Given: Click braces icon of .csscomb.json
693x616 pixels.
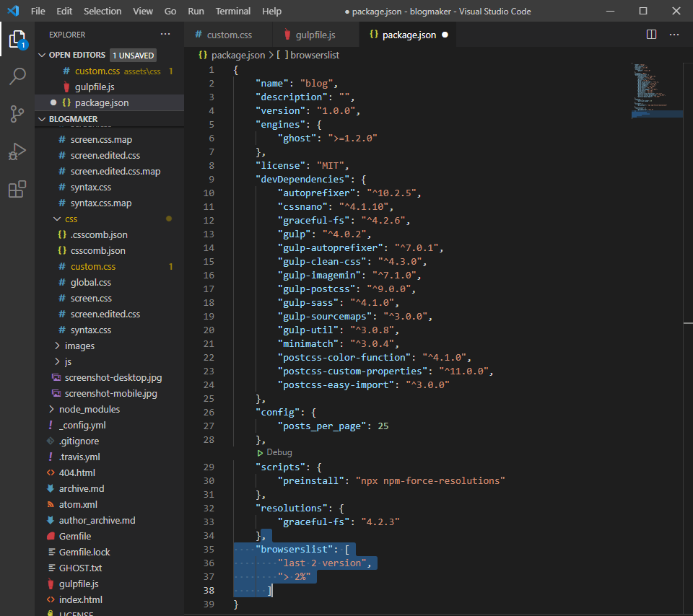Looking at the screenshot, I should [x=62, y=234].
